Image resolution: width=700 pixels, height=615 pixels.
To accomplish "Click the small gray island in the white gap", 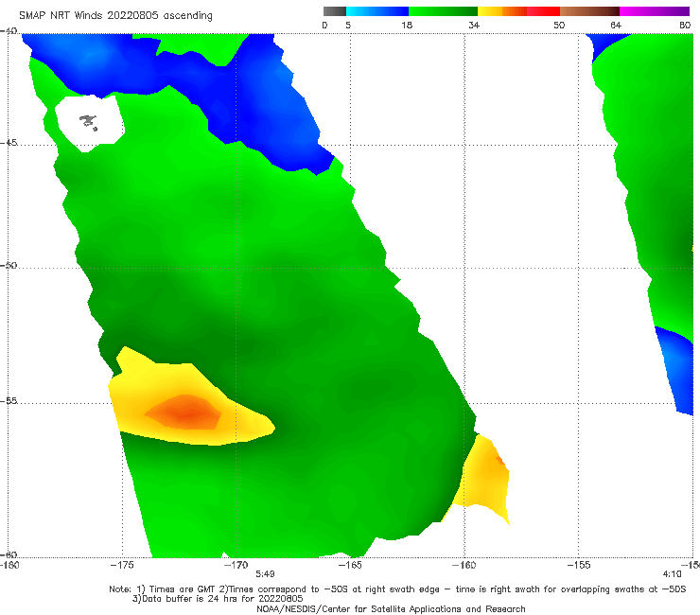I will (88, 122).
